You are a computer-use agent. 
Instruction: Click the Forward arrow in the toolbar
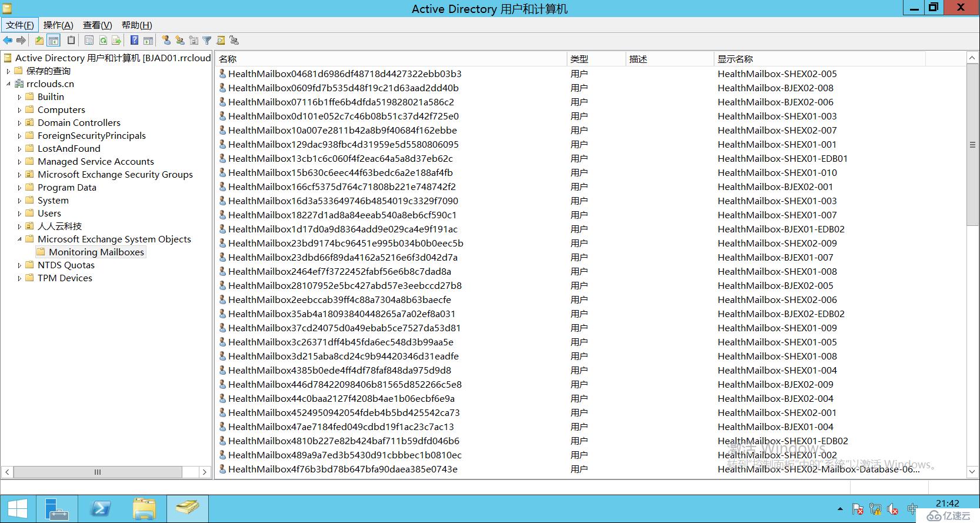tap(21, 41)
